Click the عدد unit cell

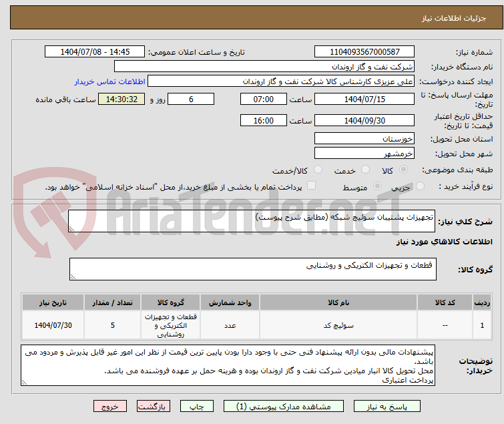(230, 325)
